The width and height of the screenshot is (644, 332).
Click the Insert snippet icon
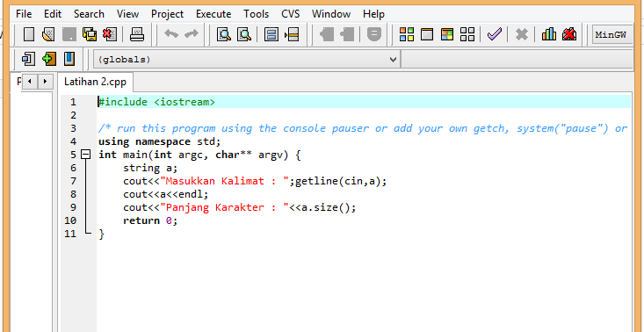pyautogui.click(x=28, y=59)
